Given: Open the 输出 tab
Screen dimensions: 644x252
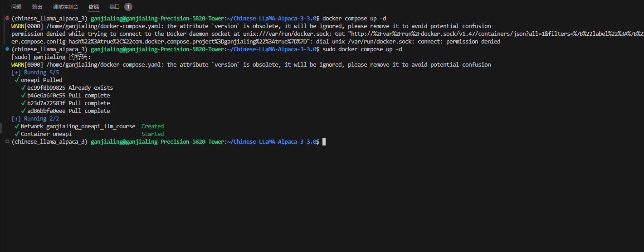Looking at the screenshot, I should (x=37, y=7).
